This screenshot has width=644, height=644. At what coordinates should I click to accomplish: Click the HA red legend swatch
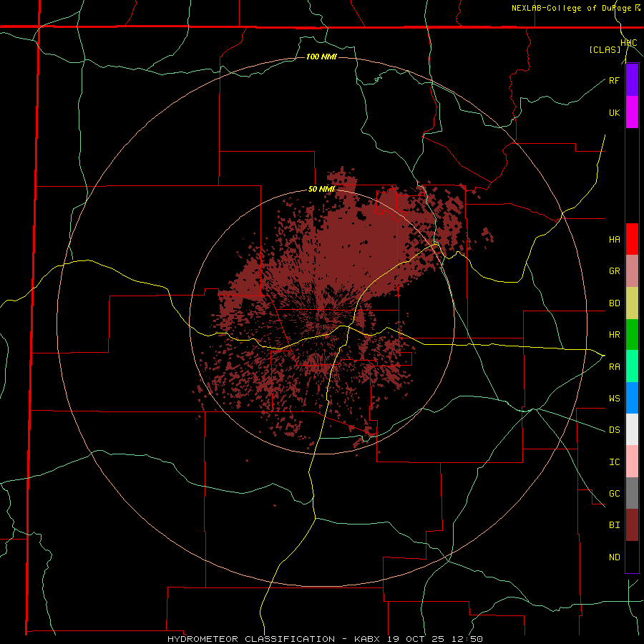[x=632, y=239]
